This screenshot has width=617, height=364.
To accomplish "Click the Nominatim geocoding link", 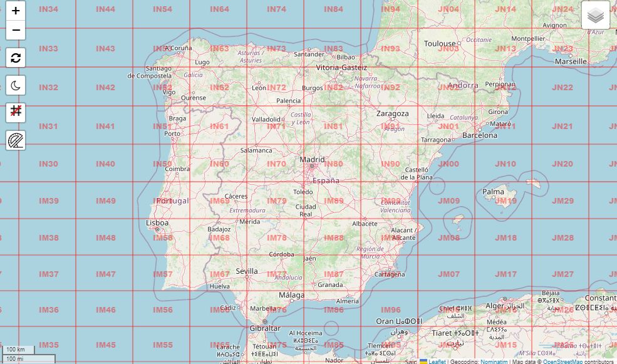I will coord(494,361).
